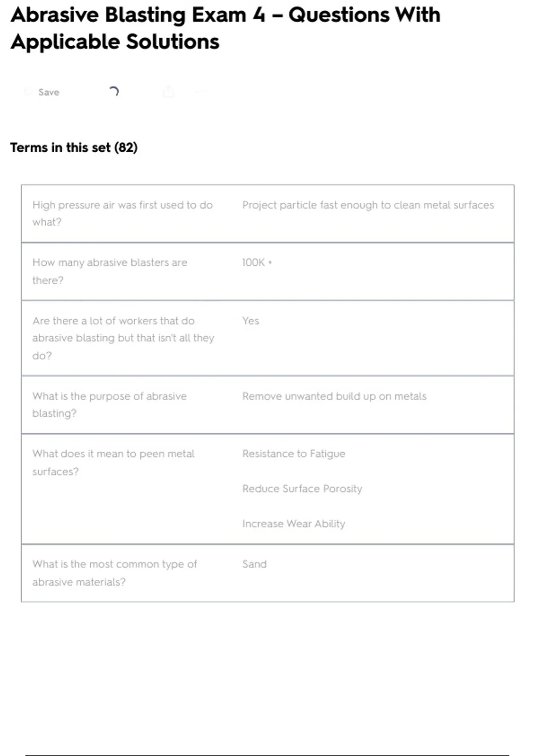Click the 'Increase Wear Ability' answer line

click(x=294, y=524)
